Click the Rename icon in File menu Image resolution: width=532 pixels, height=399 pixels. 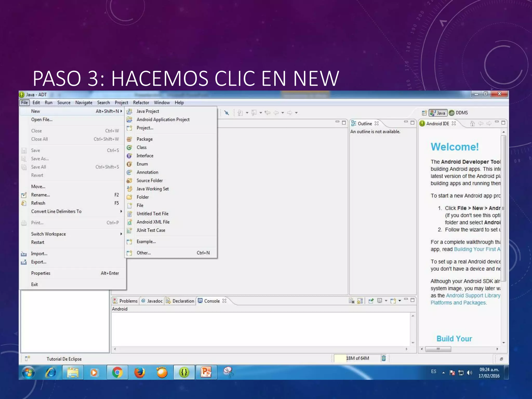pos(24,195)
